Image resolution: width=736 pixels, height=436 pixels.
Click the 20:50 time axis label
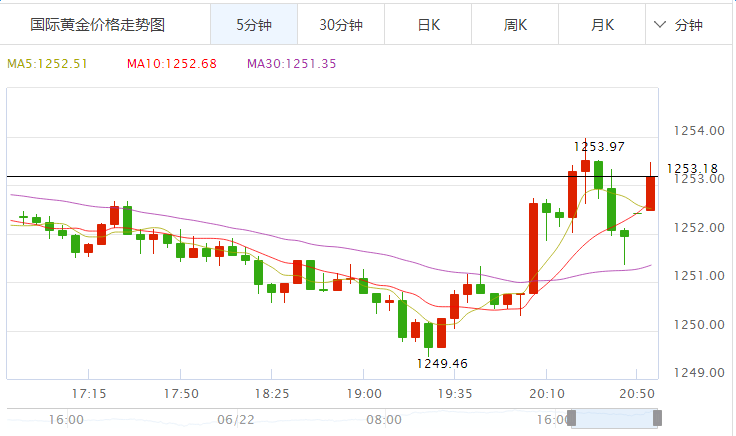[x=637, y=393]
